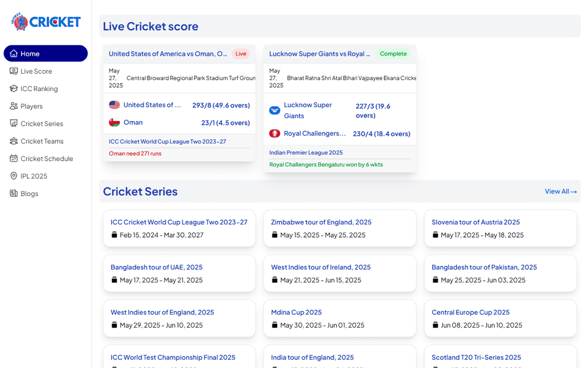The width and height of the screenshot is (588, 368).
Task: Click Central Broward Regional Park Stadium venue text
Action: tap(191, 78)
